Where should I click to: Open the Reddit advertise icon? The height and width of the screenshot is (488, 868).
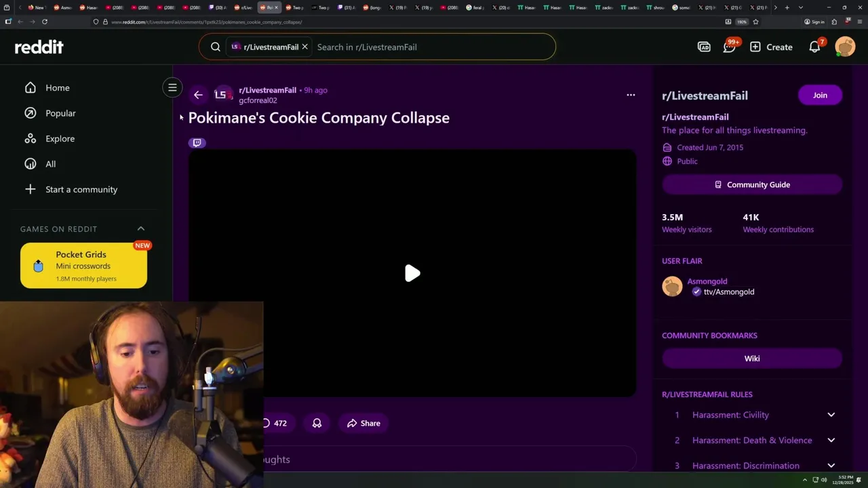tap(704, 47)
